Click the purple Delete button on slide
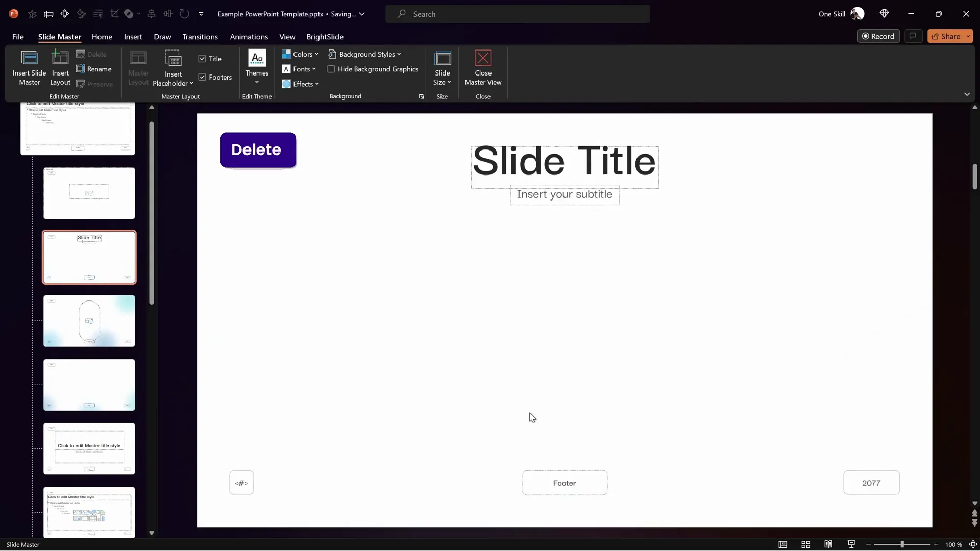980x551 pixels. (x=258, y=150)
